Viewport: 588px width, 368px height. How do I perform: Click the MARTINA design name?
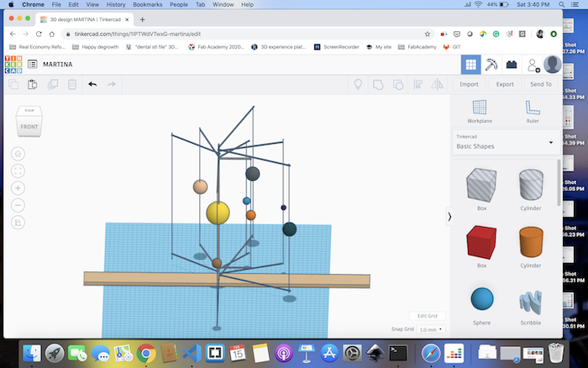[x=58, y=65]
